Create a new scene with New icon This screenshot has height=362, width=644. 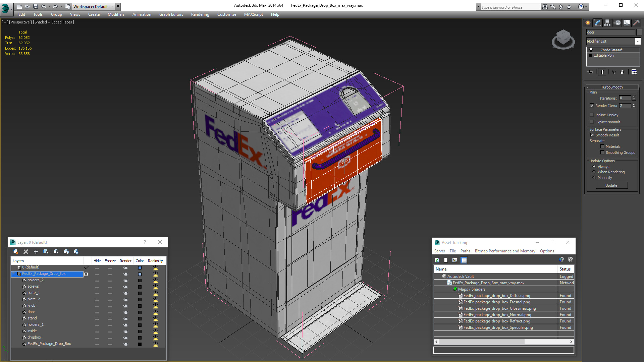tap(19, 6)
